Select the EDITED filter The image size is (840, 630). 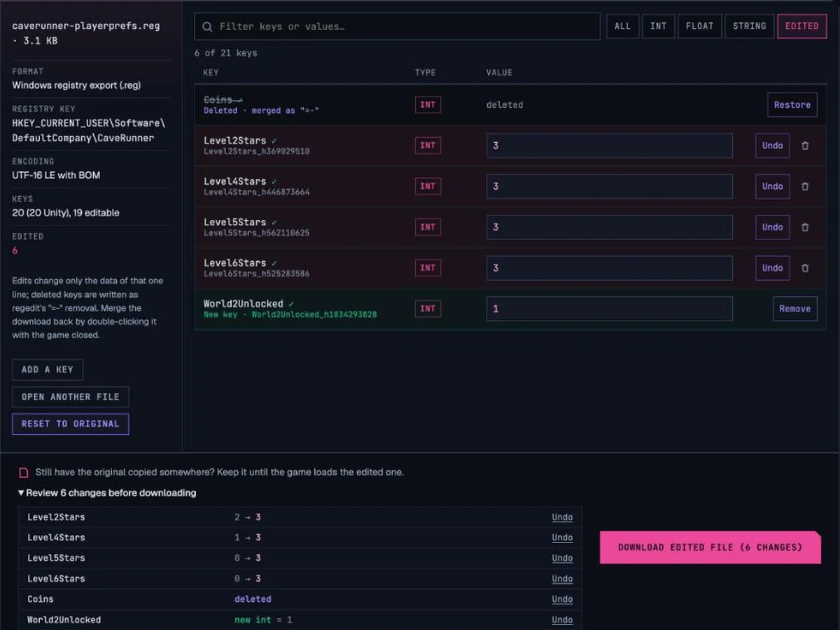[x=801, y=26]
